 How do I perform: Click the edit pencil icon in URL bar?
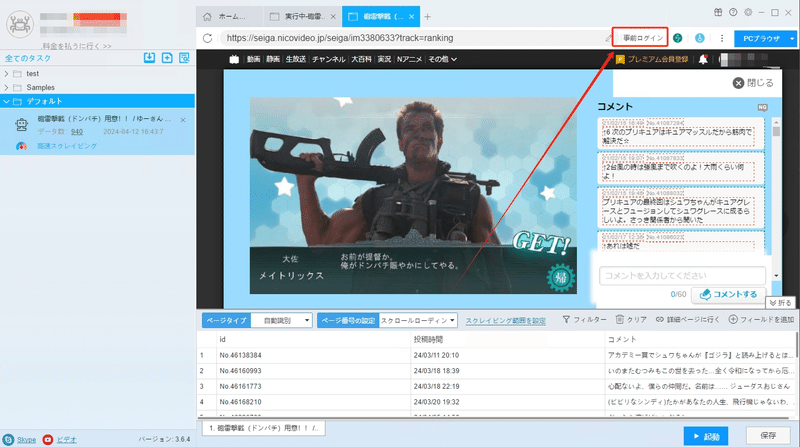tap(608, 38)
